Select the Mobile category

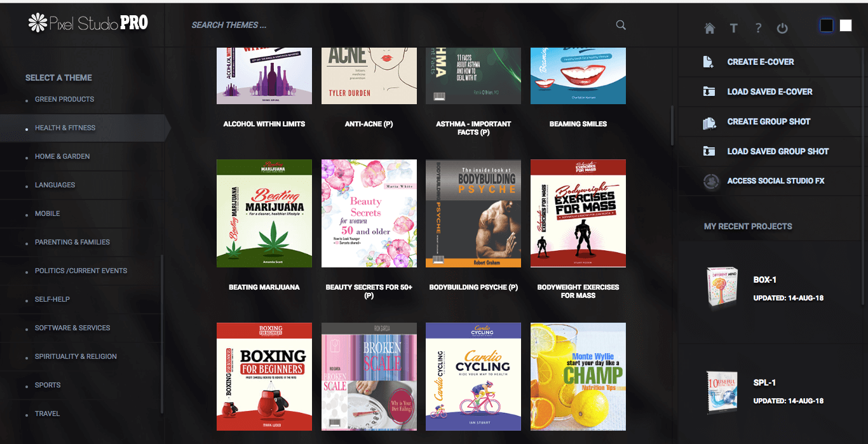click(48, 213)
